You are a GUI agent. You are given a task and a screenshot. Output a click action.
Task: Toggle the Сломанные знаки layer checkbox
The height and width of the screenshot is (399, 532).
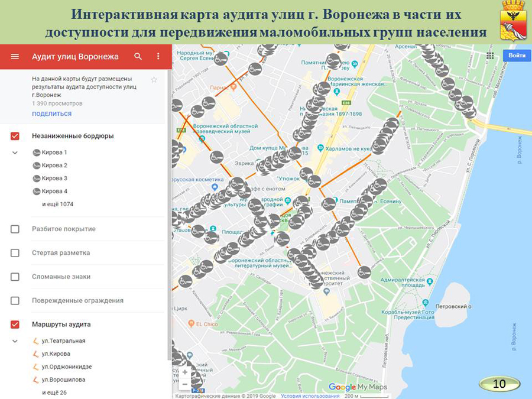tap(15, 277)
